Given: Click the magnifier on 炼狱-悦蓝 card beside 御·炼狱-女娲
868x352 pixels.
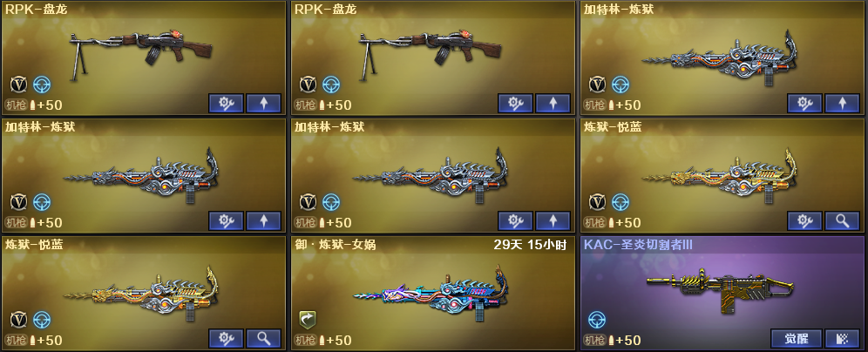Looking at the screenshot, I should pos(263,338).
